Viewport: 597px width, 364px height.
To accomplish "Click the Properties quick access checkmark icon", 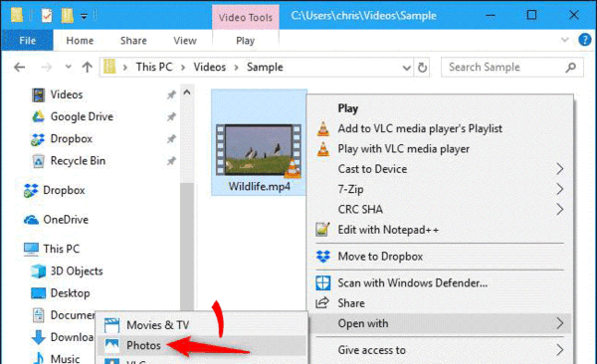I will coord(47,16).
